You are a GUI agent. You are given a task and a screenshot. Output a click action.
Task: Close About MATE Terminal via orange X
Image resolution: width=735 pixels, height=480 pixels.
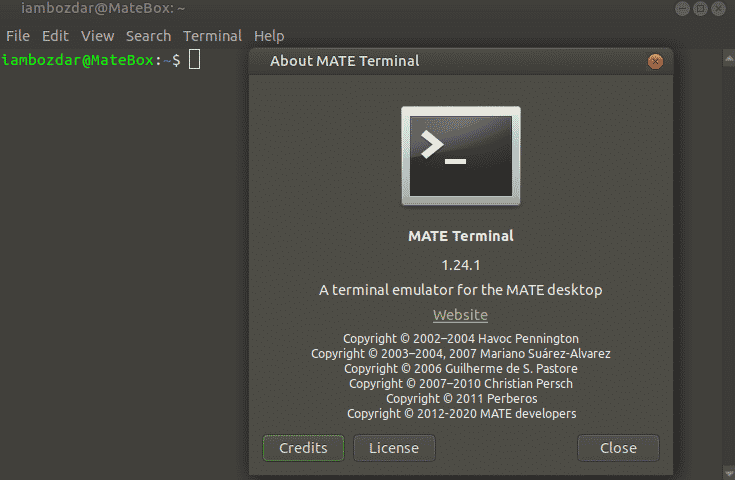coord(655,61)
